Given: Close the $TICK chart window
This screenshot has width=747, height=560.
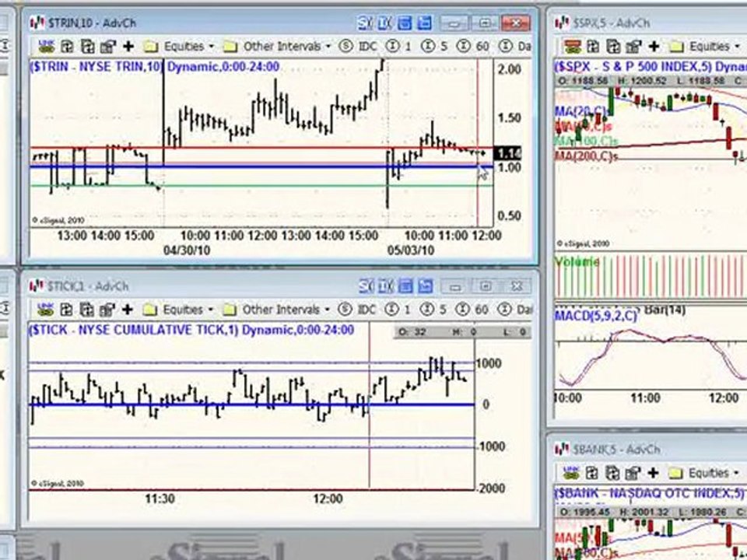Looking at the screenshot, I should pos(517,286).
